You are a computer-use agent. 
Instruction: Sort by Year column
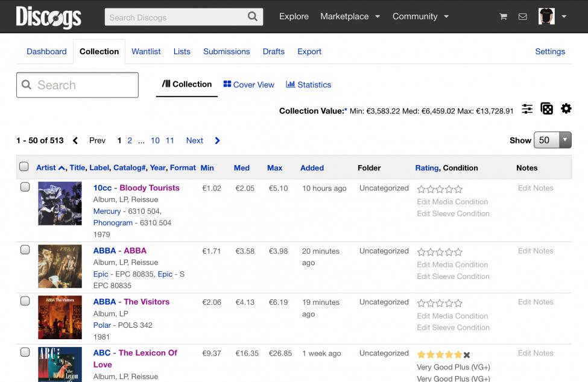pyautogui.click(x=157, y=168)
